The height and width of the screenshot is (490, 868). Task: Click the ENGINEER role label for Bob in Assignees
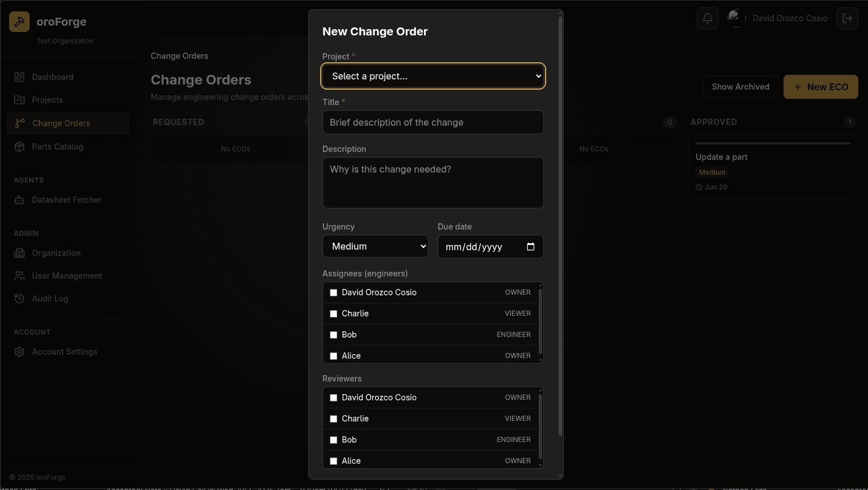[x=514, y=335]
